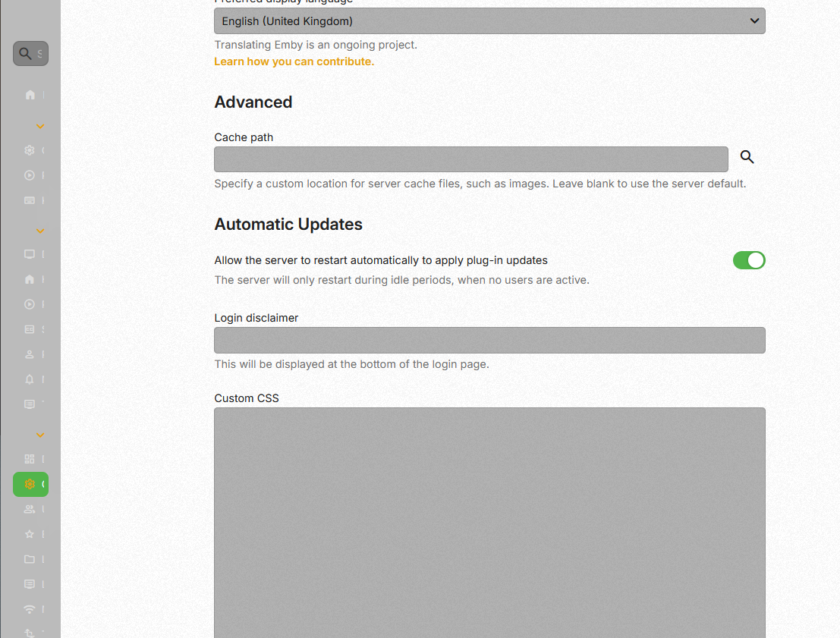Open the Library folder icon
The height and width of the screenshot is (638, 840).
point(30,559)
